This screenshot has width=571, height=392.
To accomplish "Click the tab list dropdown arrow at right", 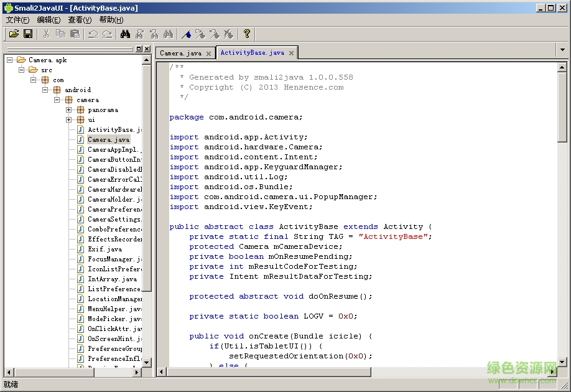I will 562,49.
